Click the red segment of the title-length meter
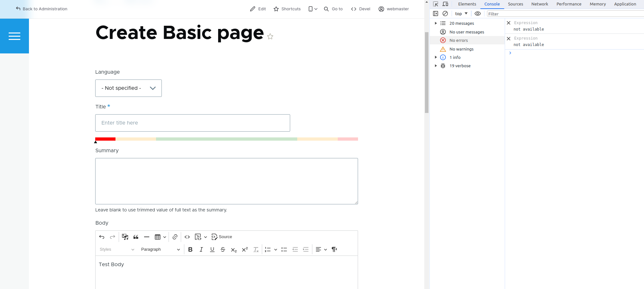 tap(105, 139)
